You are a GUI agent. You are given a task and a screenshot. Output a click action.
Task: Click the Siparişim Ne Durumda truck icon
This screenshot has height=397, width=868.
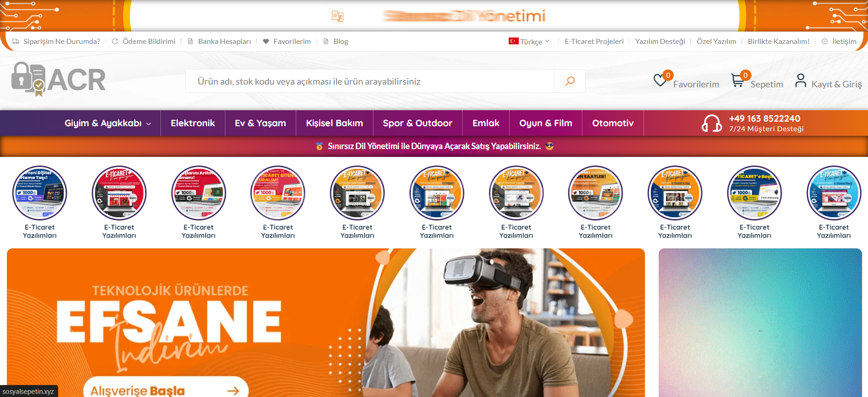tap(16, 41)
